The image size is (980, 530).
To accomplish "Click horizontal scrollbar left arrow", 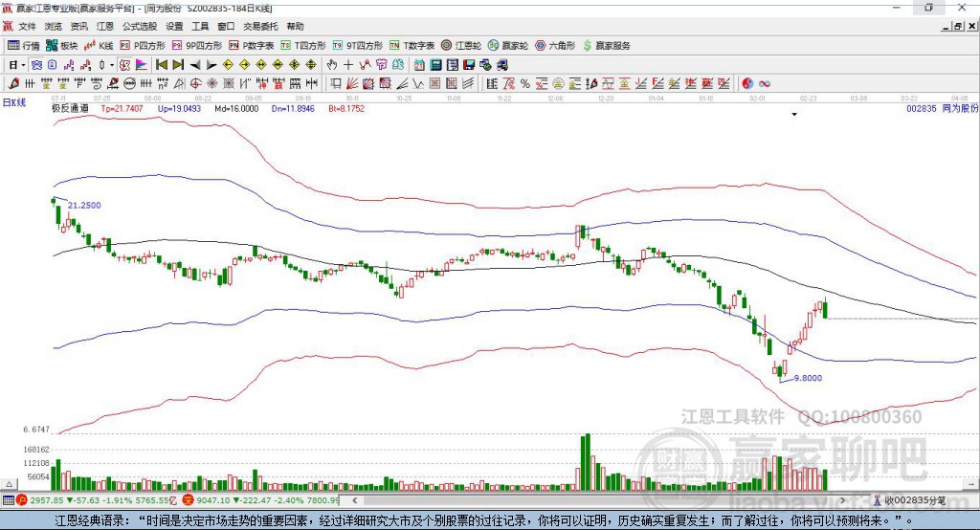I will tap(354, 500).
